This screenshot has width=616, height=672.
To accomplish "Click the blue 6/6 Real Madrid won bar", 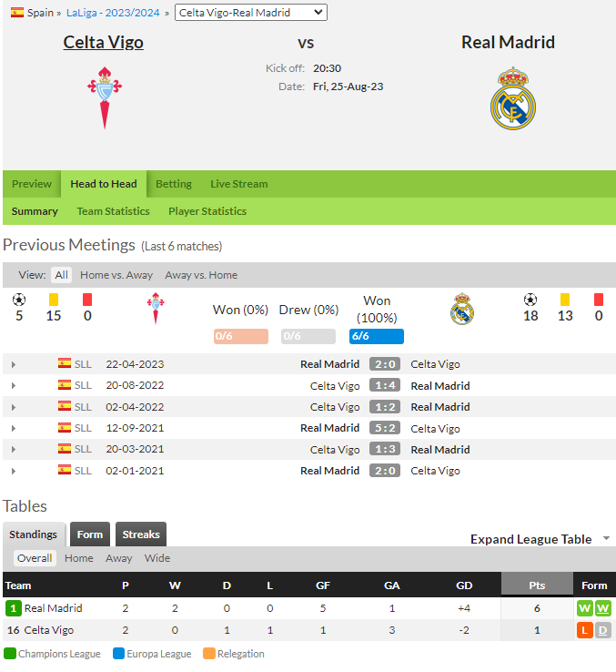I will [376, 336].
